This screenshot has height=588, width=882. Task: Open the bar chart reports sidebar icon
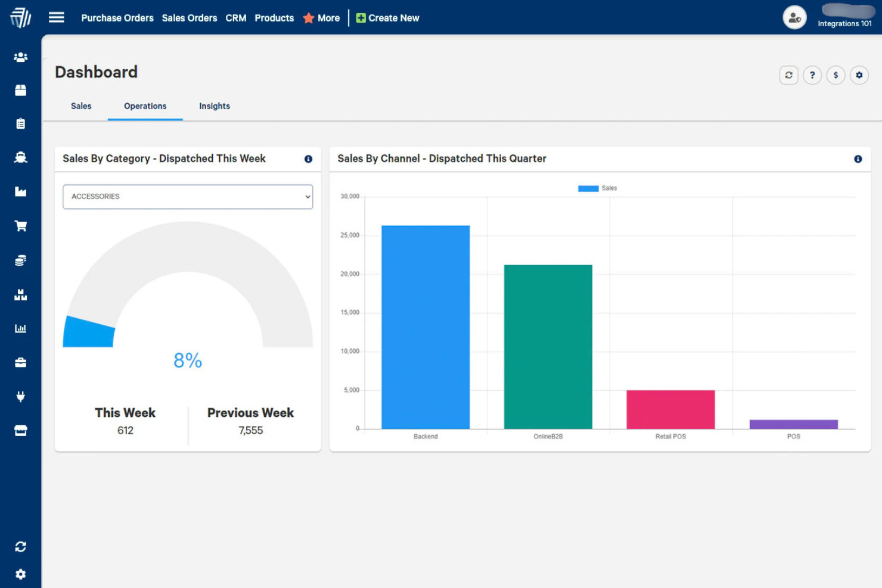pyautogui.click(x=20, y=328)
